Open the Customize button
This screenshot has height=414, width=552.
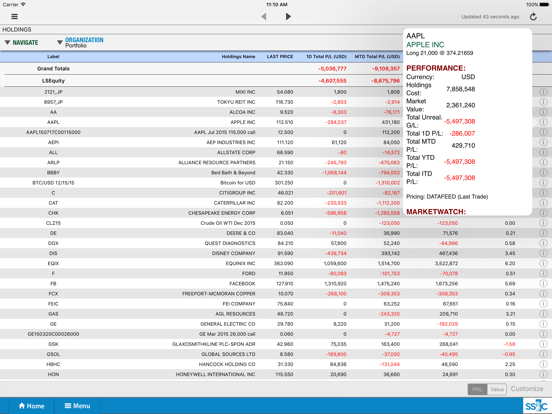pyautogui.click(x=527, y=389)
